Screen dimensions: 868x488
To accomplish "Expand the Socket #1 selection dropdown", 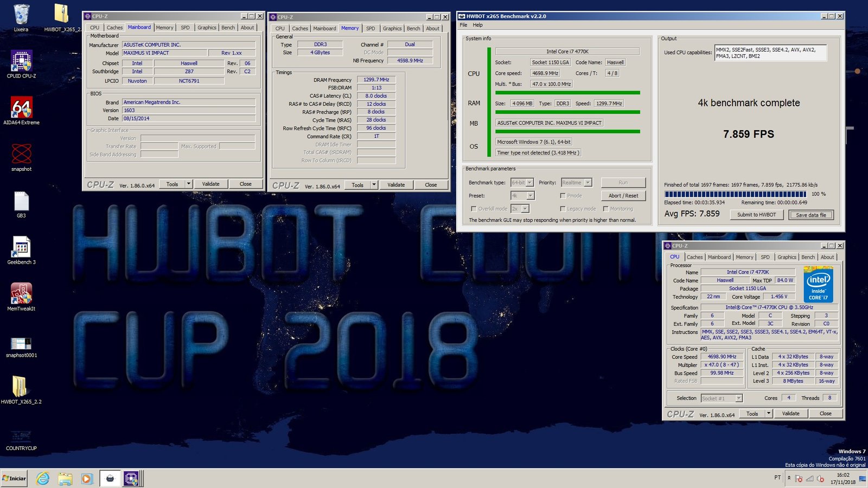I will click(x=738, y=399).
